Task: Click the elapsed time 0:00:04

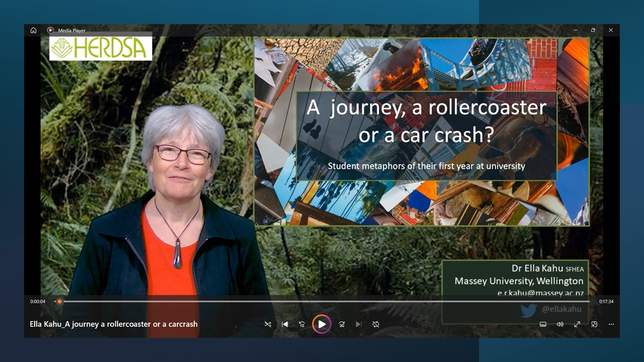Action: coord(37,301)
